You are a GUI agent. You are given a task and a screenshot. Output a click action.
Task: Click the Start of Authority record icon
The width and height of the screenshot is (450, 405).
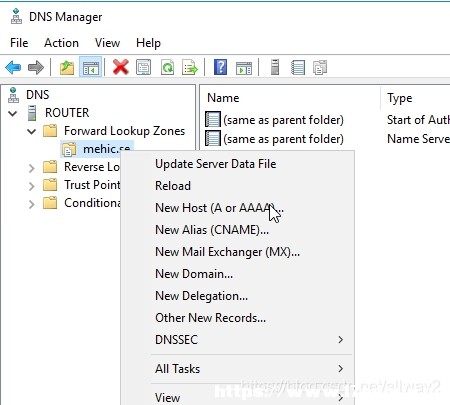coord(213,119)
